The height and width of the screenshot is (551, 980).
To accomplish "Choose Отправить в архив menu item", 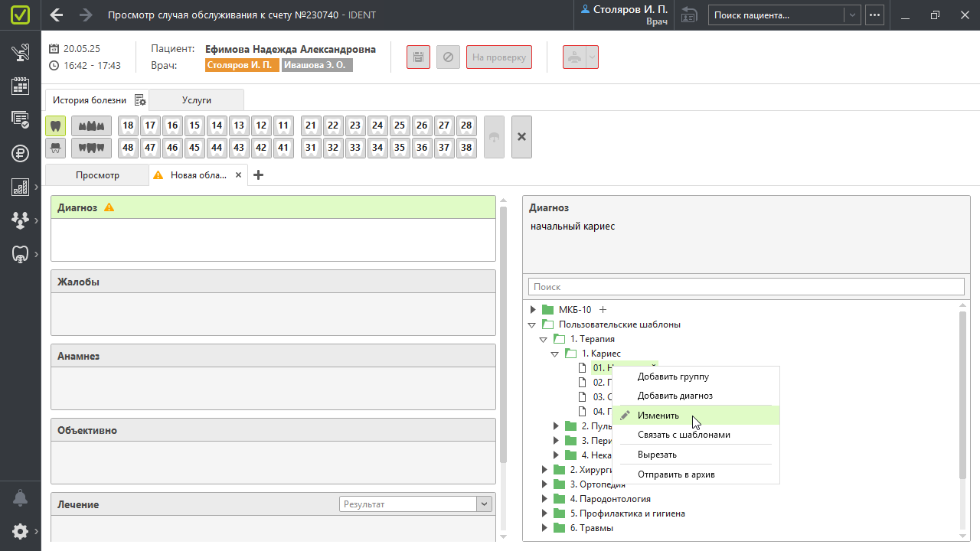I will point(696,474).
